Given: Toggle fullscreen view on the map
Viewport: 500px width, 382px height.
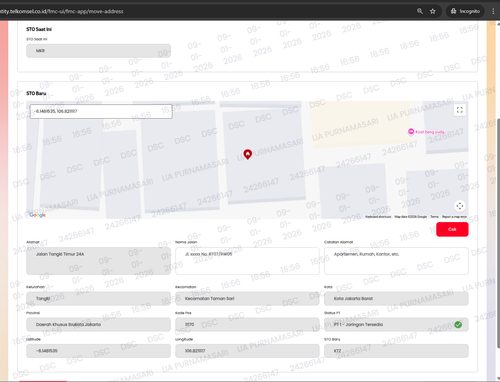Looking at the screenshot, I should click(460, 110).
